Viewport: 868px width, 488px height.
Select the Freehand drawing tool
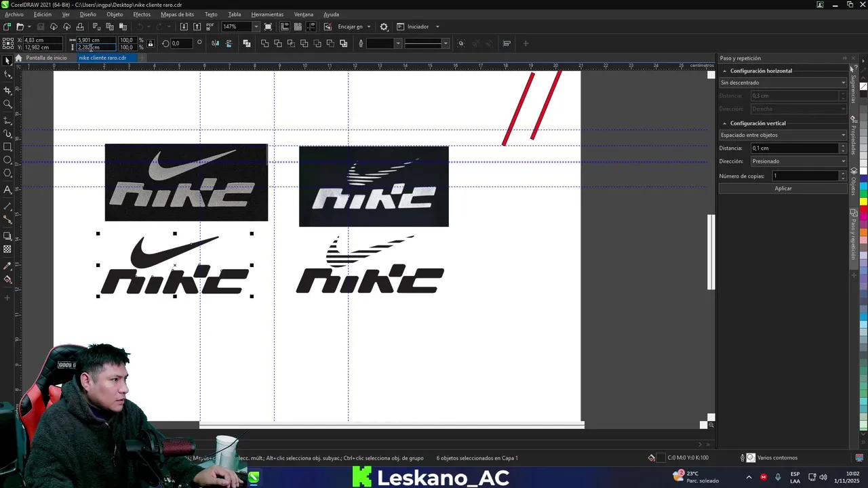point(7,119)
